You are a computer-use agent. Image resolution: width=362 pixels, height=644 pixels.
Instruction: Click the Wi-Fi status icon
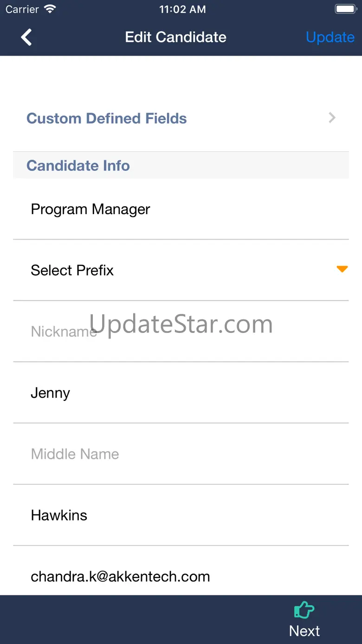point(49,9)
